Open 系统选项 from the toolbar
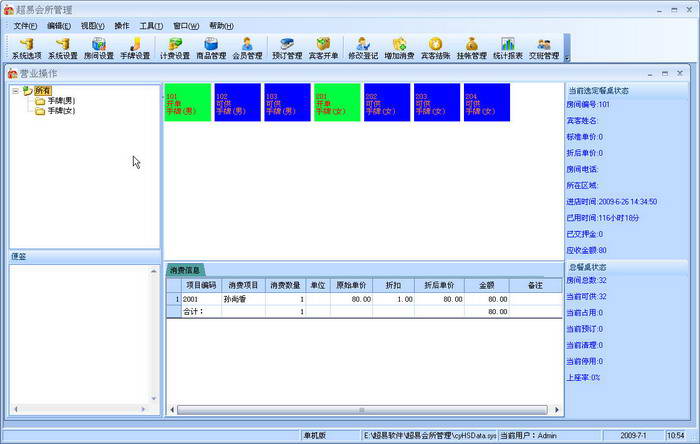Viewport: 700px width, 444px height. coord(26,48)
